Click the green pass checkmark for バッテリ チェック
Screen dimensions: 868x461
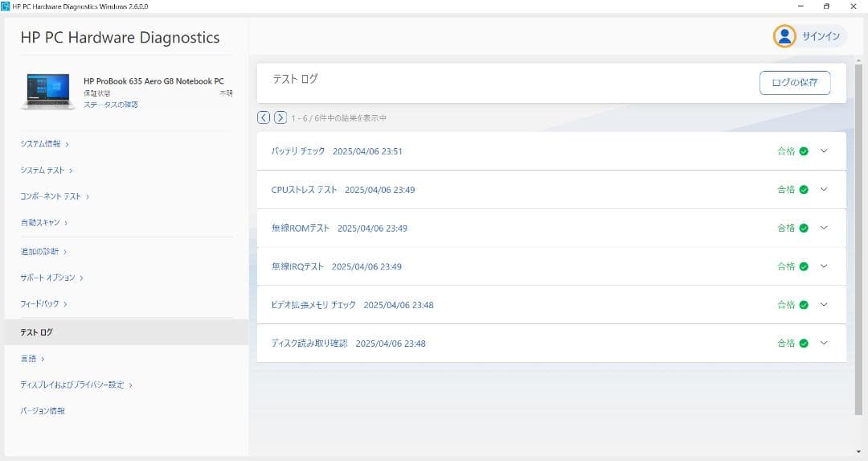pos(803,151)
